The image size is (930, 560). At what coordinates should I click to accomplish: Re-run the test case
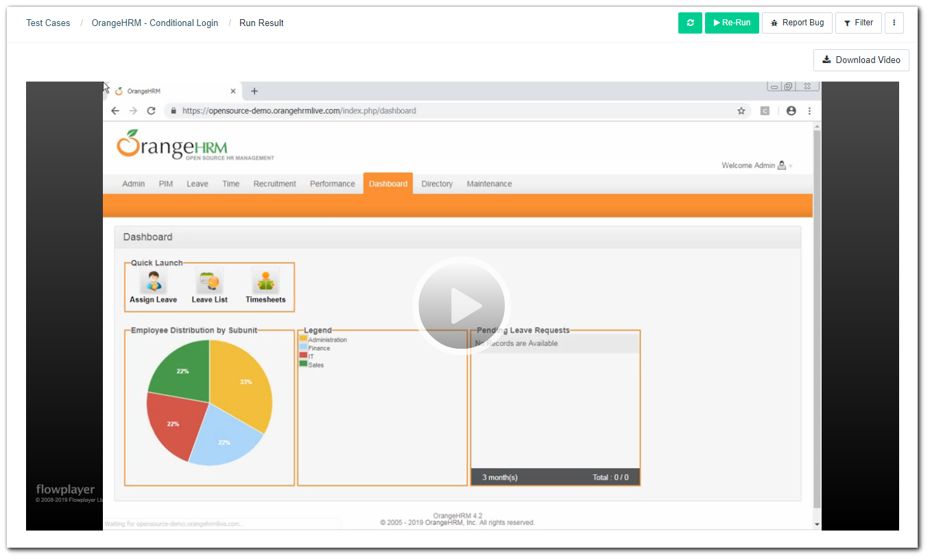pos(732,23)
